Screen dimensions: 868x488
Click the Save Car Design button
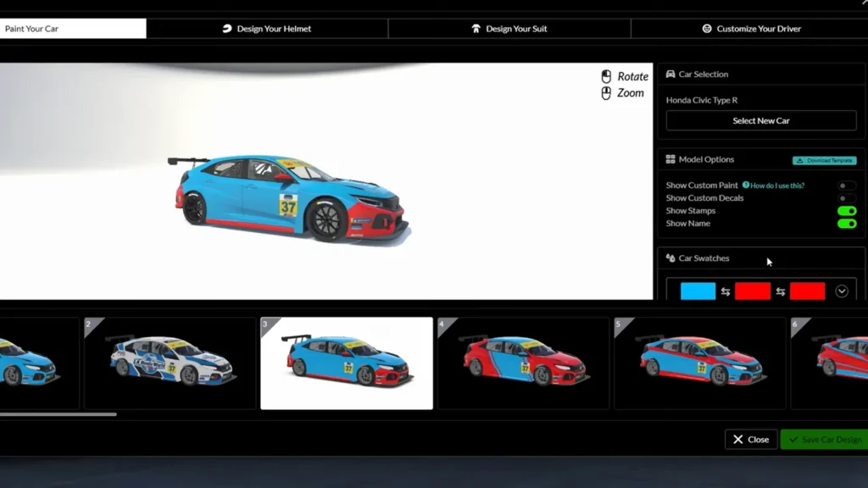point(824,440)
